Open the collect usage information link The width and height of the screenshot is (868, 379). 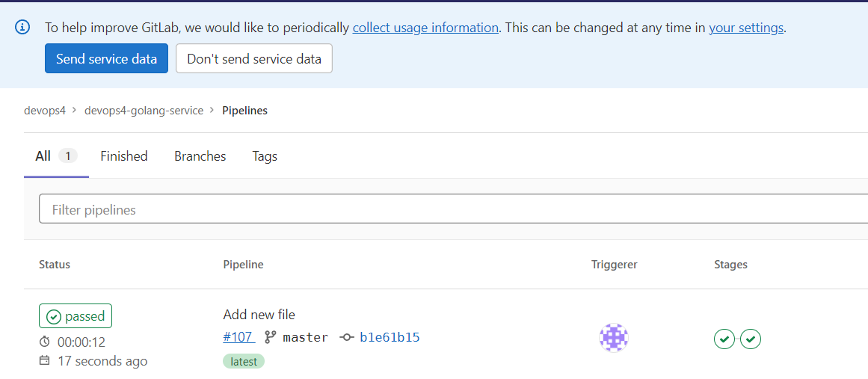click(x=425, y=28)
